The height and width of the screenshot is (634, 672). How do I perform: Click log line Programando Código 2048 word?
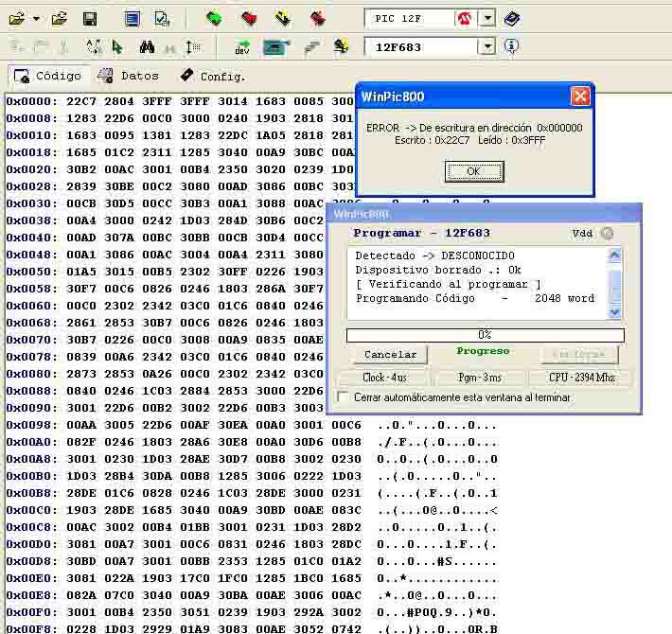tap(475, 298)
